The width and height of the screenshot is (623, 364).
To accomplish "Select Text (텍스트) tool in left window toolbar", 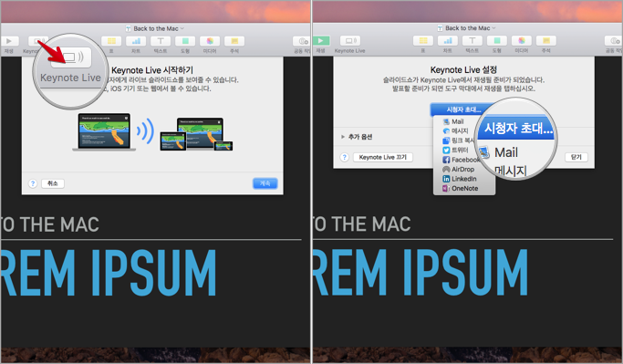I will (x=161, y=41).
